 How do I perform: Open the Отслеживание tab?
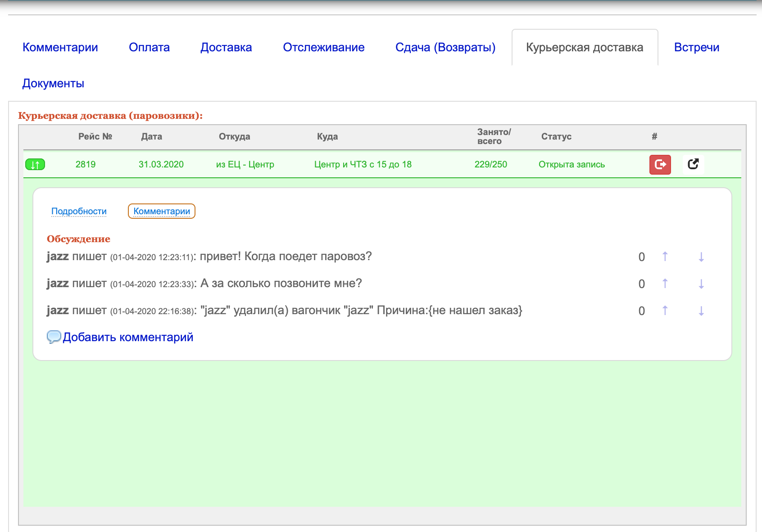[324, 47]
